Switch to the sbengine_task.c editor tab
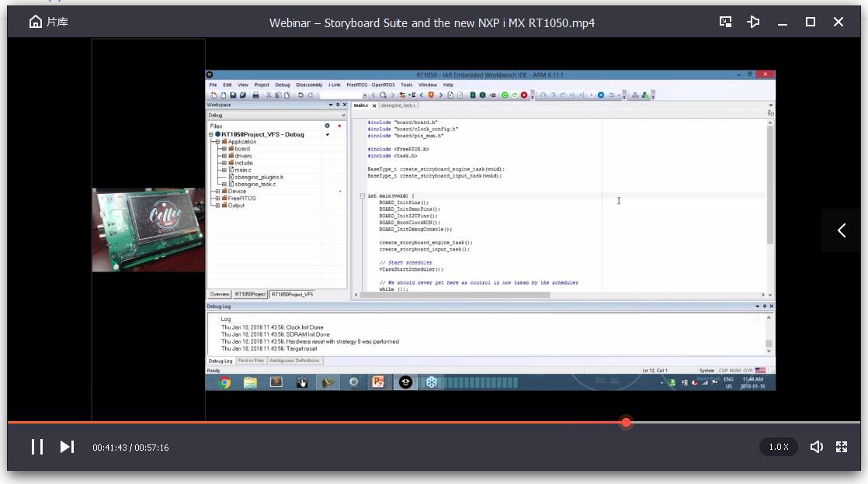Viewport: 868px width, 484px height. (398, 105)
